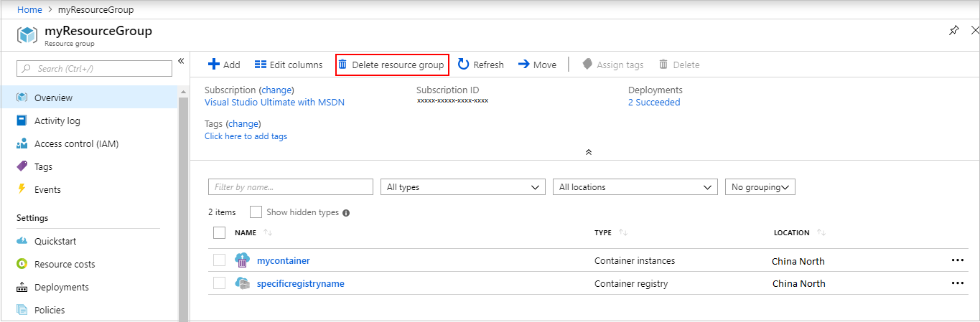Click the Delete resource group trash icon
980x322 pixels.
pyautogui.click(x=342, y=65)
